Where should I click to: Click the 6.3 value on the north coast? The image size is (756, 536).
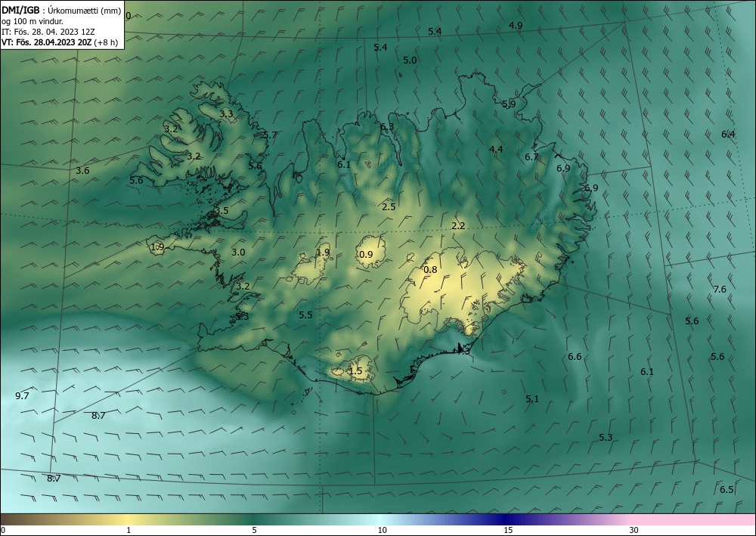coord(386,127)
